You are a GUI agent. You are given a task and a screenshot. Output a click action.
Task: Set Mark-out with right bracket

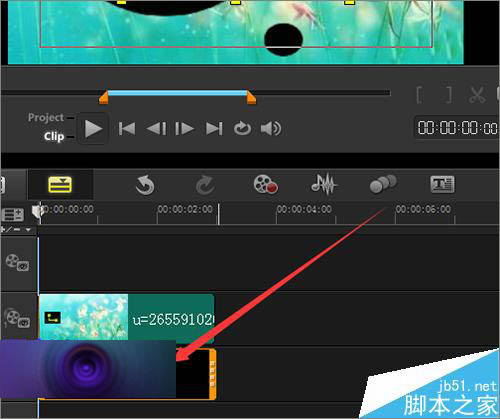point(449,95)
